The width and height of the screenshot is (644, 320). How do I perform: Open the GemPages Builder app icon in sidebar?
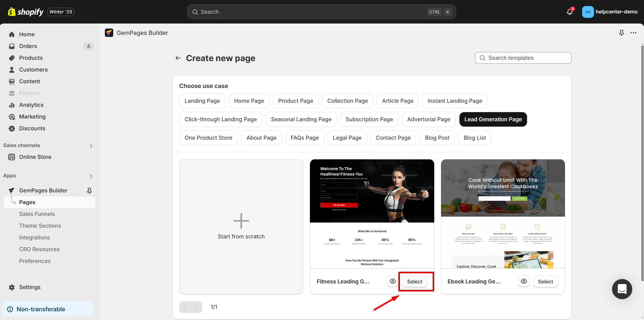pos(12,190)
